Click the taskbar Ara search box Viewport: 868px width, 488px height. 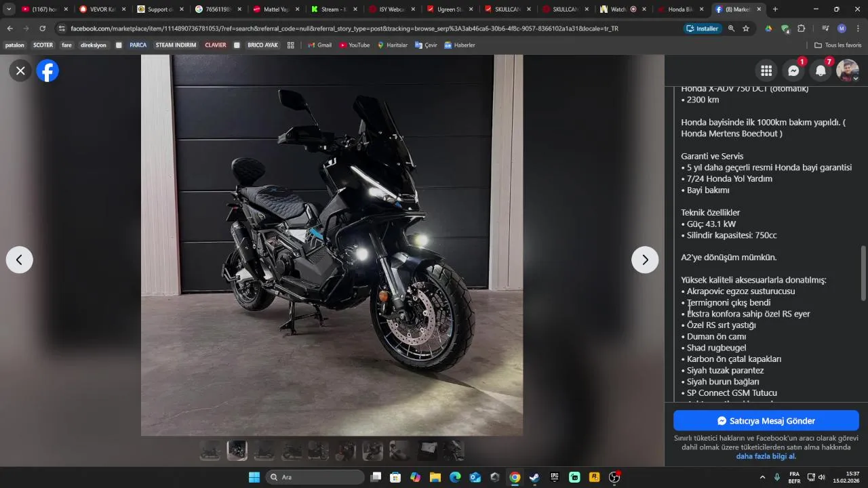[315, 477]
